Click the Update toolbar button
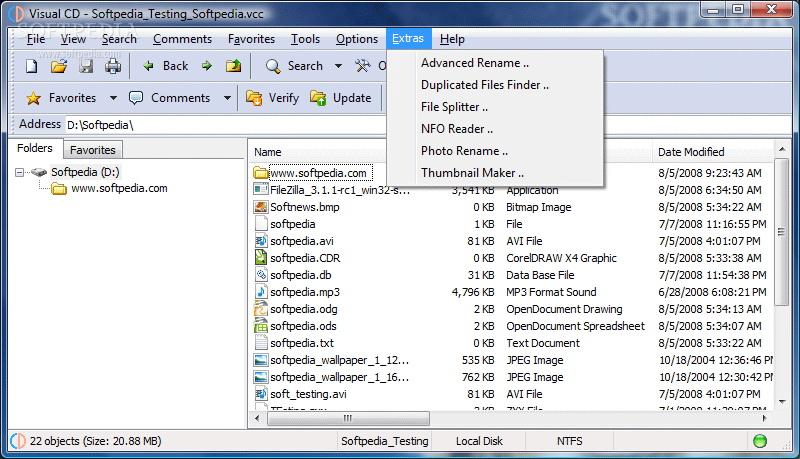The image size is (800, 459). click(341, 98)
